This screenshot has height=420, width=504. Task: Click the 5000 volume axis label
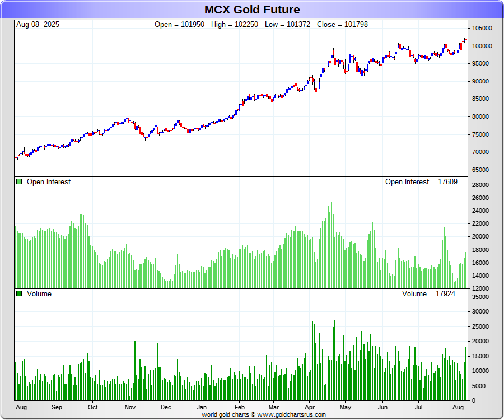click(479, 386)
